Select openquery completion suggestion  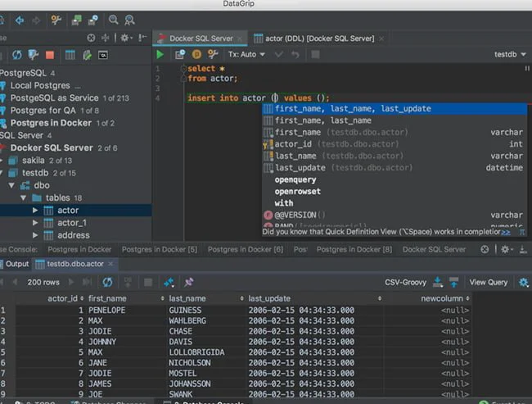click(x=394, y=179)
